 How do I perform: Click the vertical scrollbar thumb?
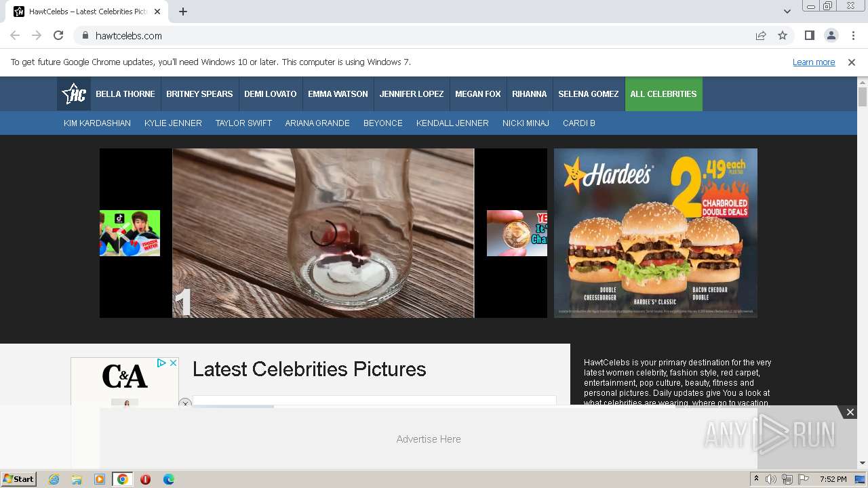click(x=863, y=97)
